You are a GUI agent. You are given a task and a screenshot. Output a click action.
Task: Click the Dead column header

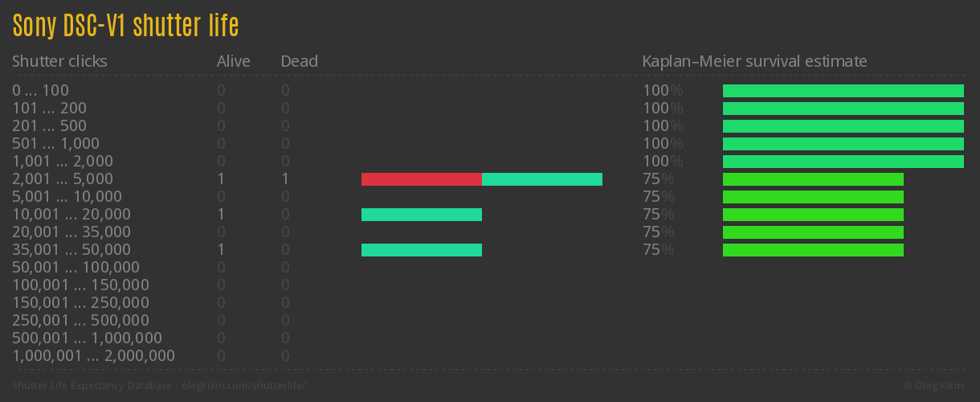[x=299, y=61]
